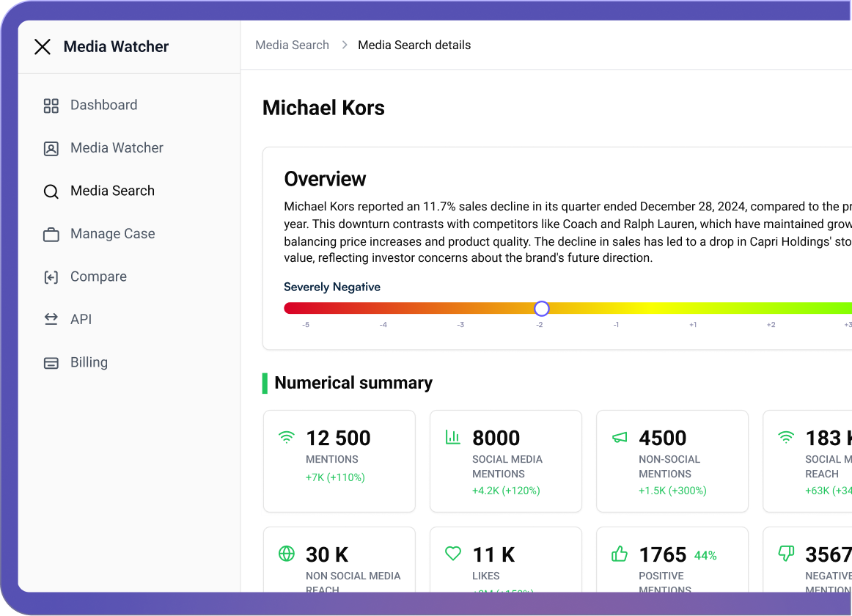Viewport: 852px width, 616px height.
Task: Click the globe icon in Non Social Media Reach
Action: pyautogui.click(x=287, y=554)
